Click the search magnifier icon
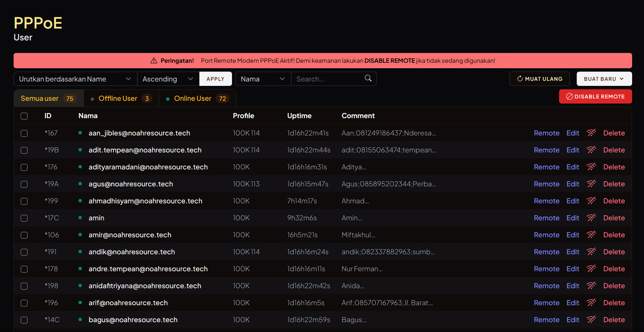 click(x=368, y=78)
